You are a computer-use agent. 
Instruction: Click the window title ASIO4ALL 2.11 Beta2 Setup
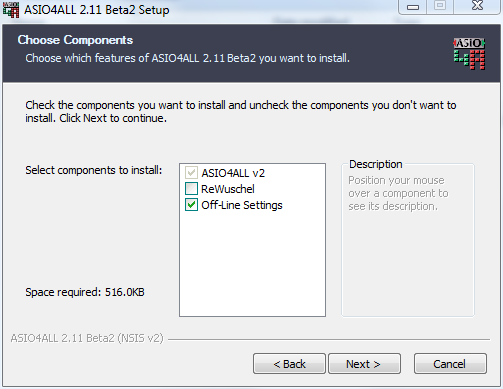tap(97, 10)
